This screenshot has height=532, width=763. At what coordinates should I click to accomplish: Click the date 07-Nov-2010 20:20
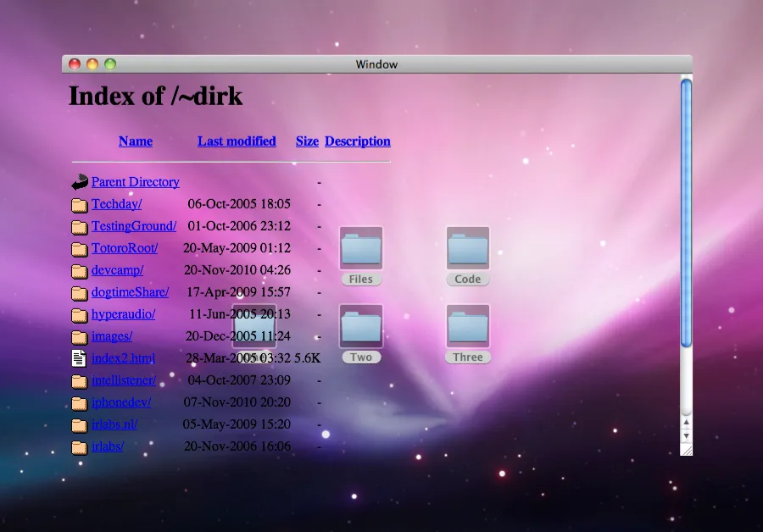pyautogui.click(x=237, y=402)
